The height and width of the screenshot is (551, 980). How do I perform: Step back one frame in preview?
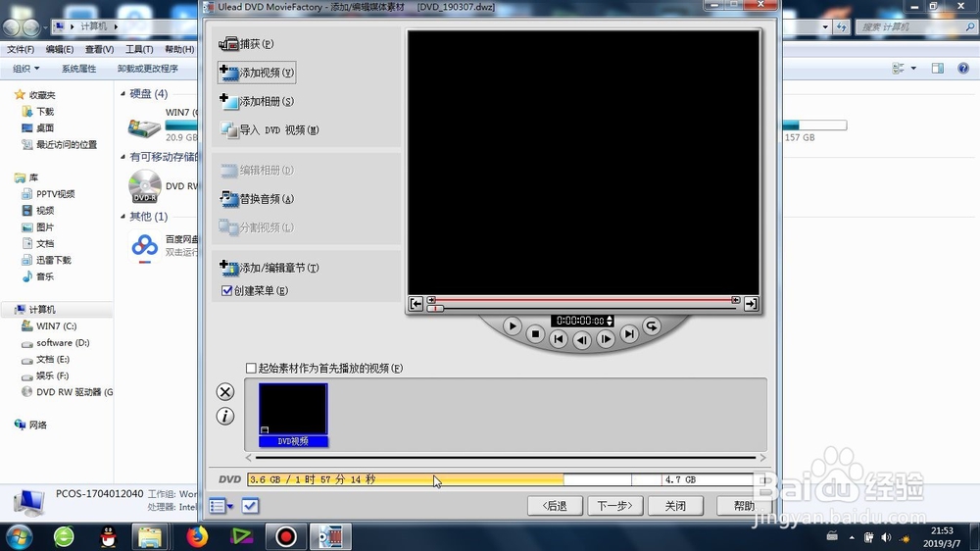582,340
